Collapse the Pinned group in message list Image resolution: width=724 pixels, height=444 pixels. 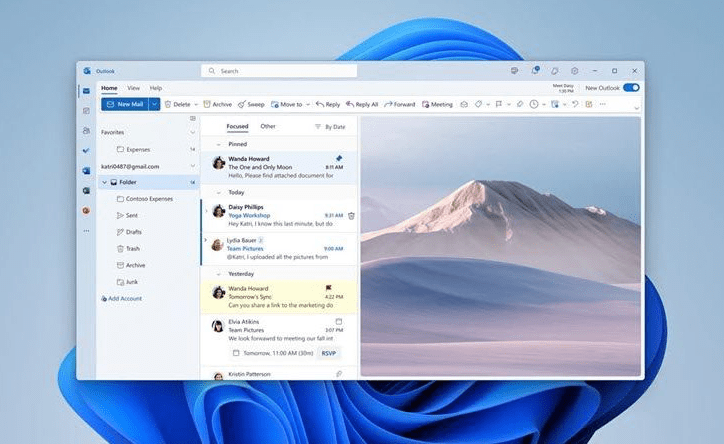(x=219, y=144)
